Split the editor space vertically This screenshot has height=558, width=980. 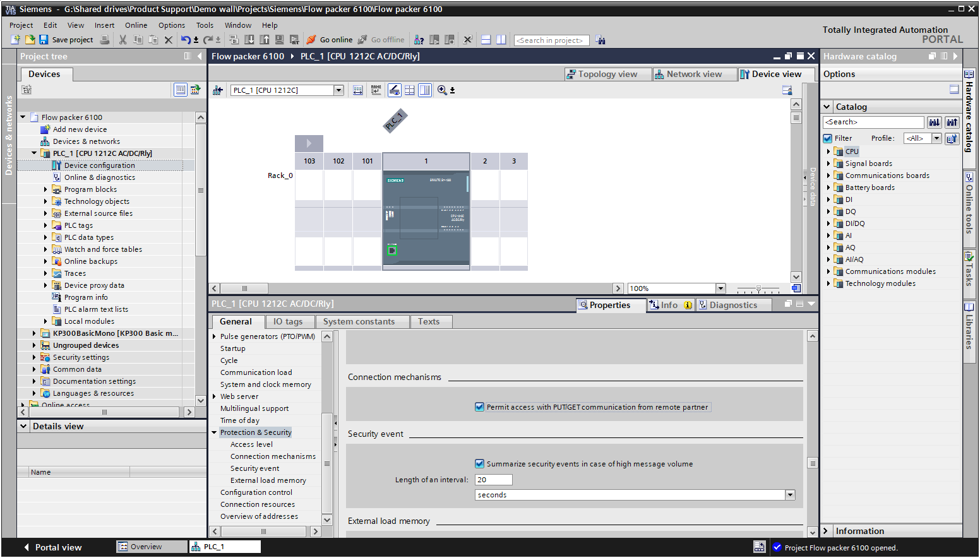[x=501, y=40]
